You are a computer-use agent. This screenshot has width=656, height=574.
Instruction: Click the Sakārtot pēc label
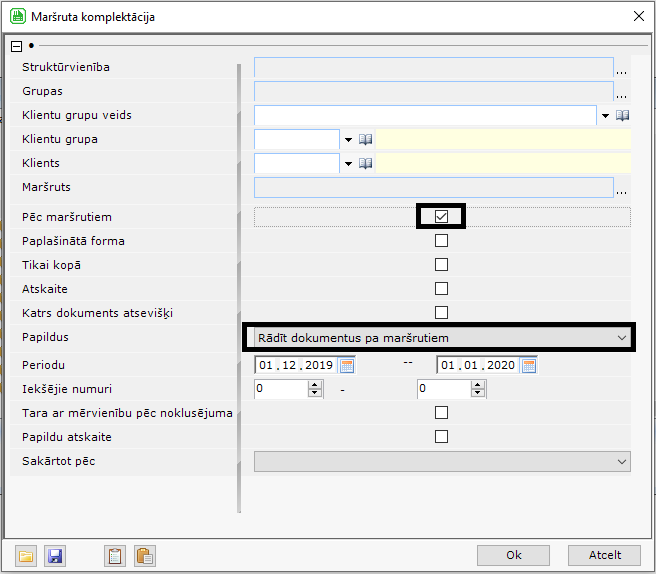point(59,461)
